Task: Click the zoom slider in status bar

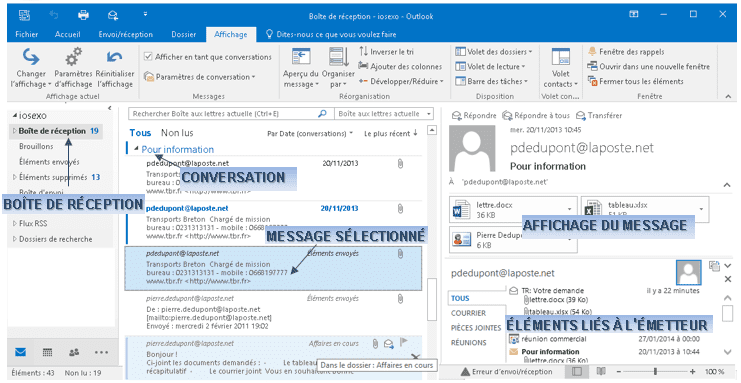Action: click(655, 372)
